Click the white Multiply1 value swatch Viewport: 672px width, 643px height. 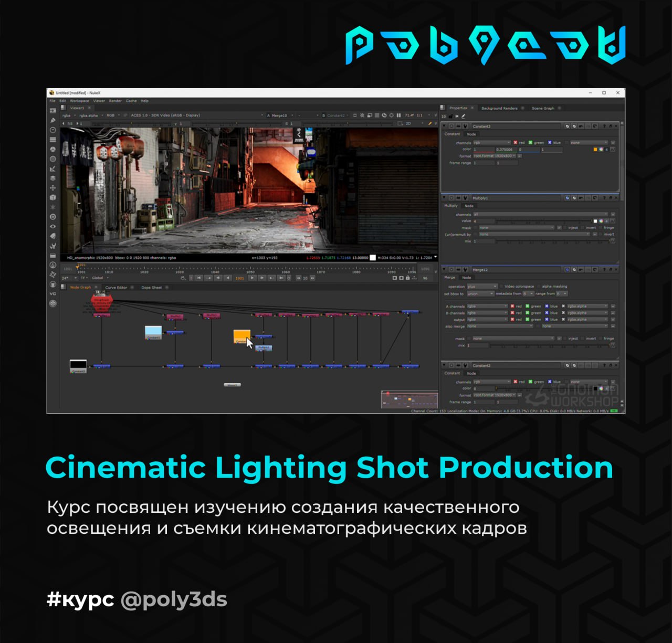[595, 221]
